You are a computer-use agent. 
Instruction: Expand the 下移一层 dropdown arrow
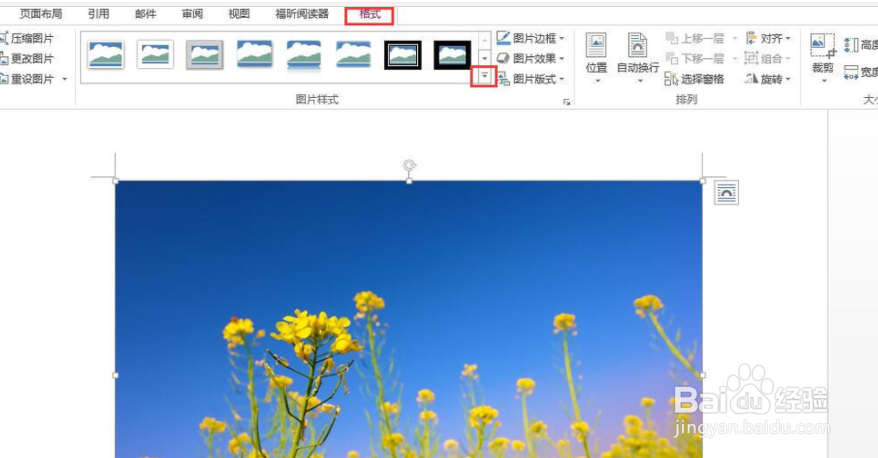(735, 59)
